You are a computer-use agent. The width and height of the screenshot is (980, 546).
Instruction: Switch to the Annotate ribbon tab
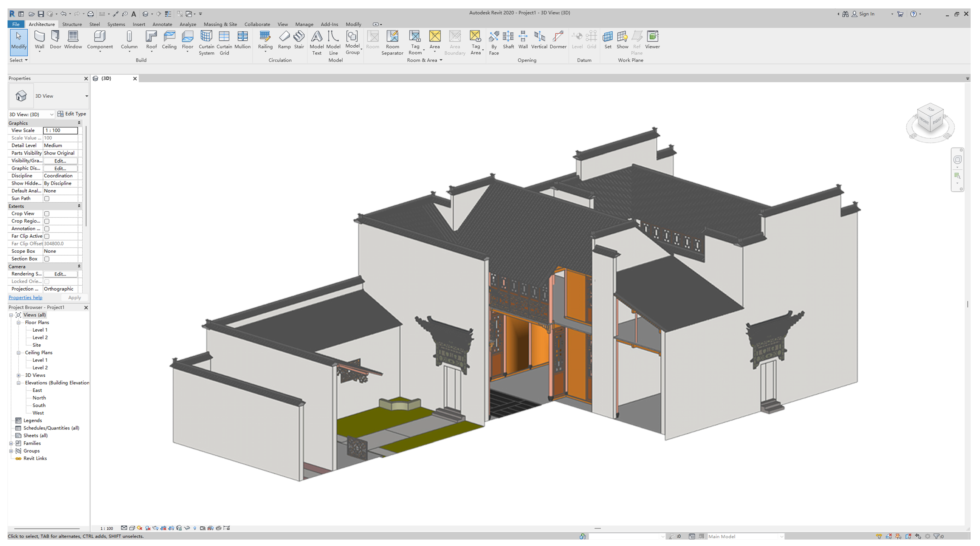pyautogui.click(x=162, y=24)
